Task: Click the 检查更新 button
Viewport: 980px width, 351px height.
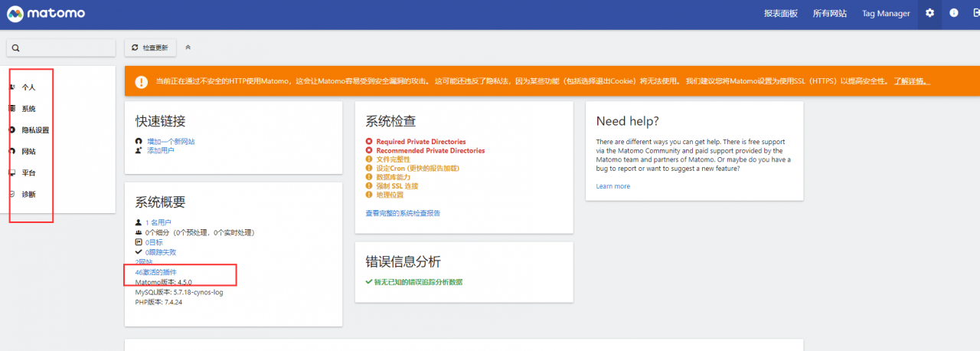Action: [x=150, y=48]
